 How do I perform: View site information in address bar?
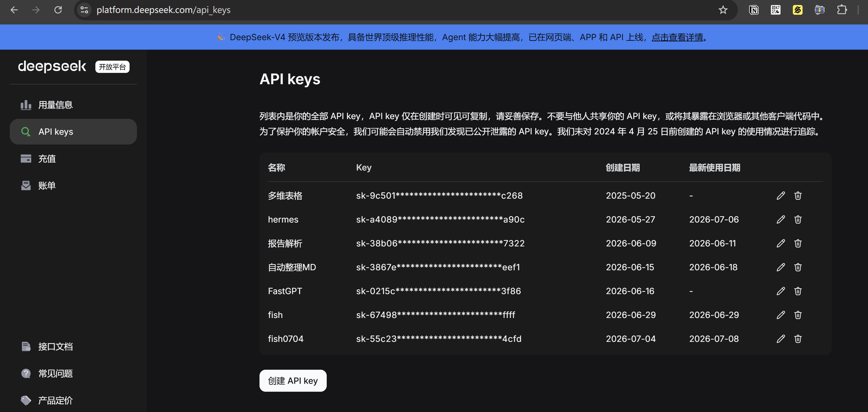pyautogui.click(x=84, y=10)
